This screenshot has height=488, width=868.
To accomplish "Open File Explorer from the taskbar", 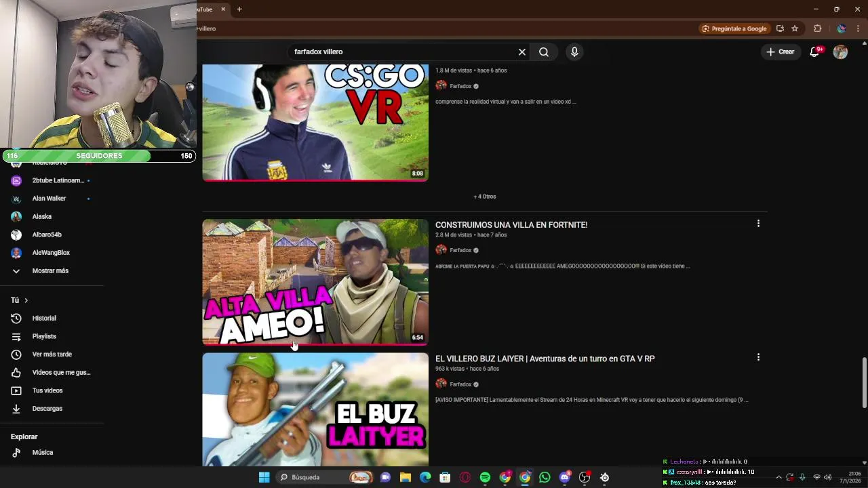I will click(406, 477).
